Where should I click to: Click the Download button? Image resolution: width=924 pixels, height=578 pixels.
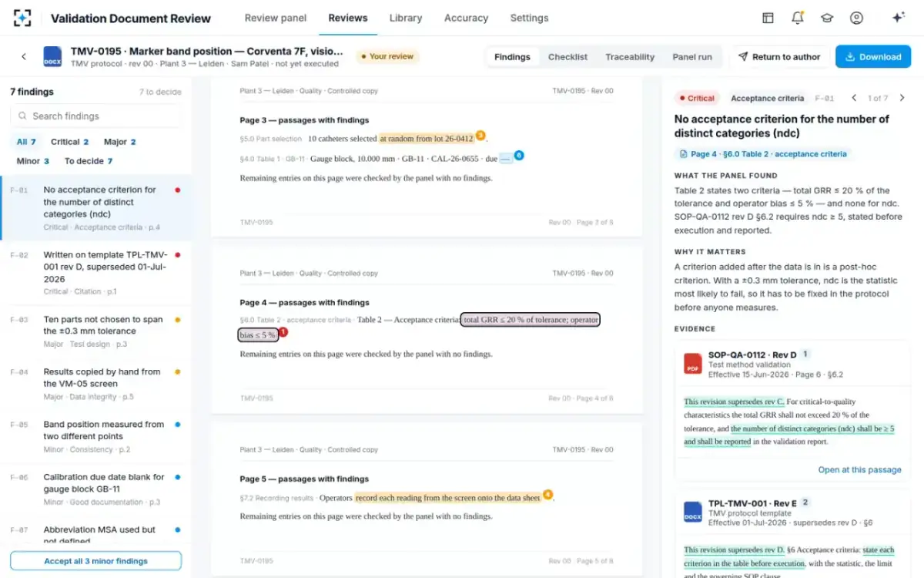tap(873, 57)
